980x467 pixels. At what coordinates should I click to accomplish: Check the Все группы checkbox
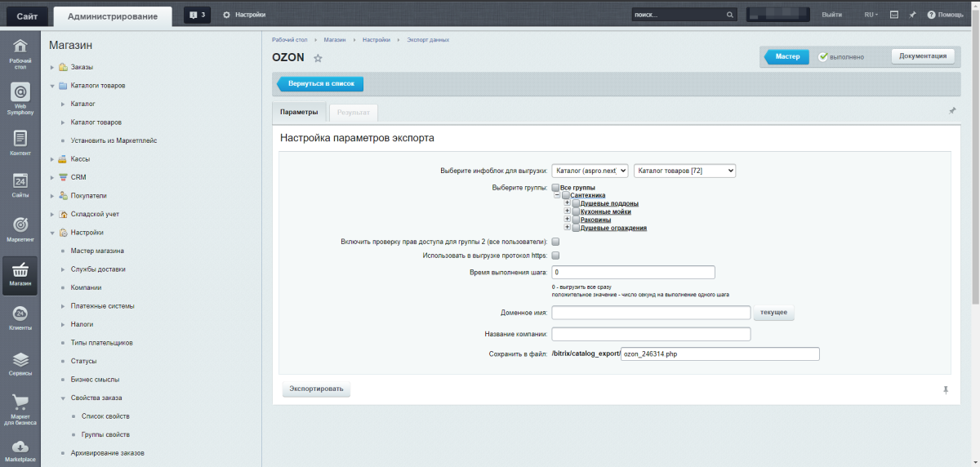pos(555,188)
